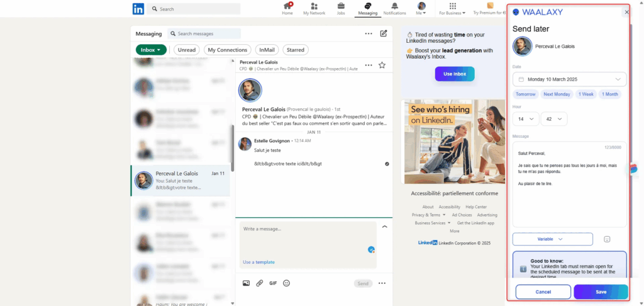Select the Unread filter

click(187, 50)
